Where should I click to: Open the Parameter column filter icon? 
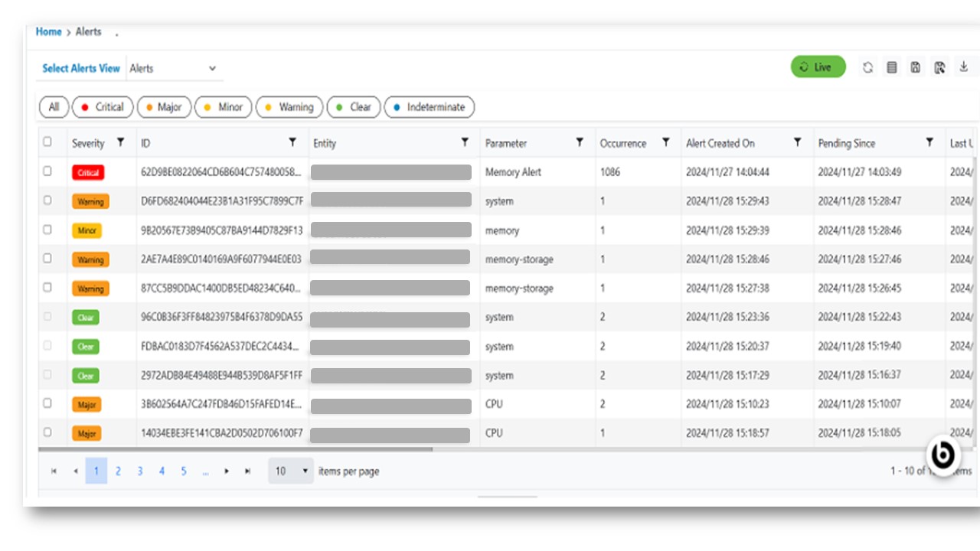pos(580,142)
